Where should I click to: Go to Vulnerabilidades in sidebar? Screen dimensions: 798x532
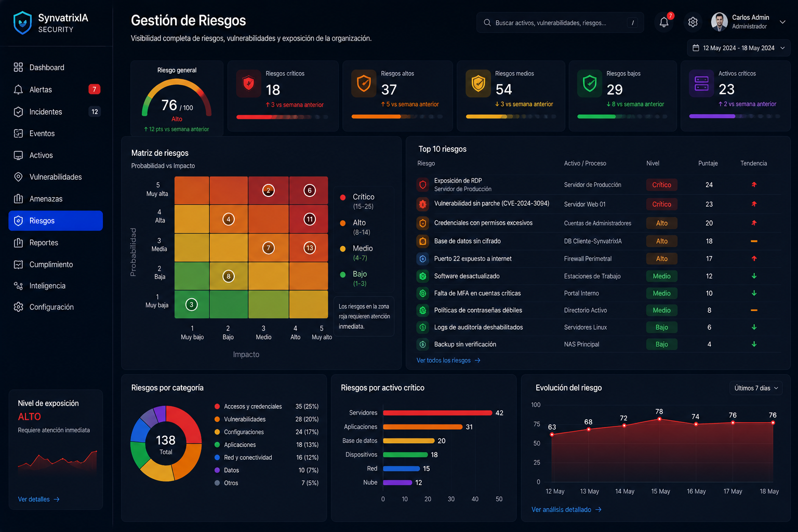(56, 177)
